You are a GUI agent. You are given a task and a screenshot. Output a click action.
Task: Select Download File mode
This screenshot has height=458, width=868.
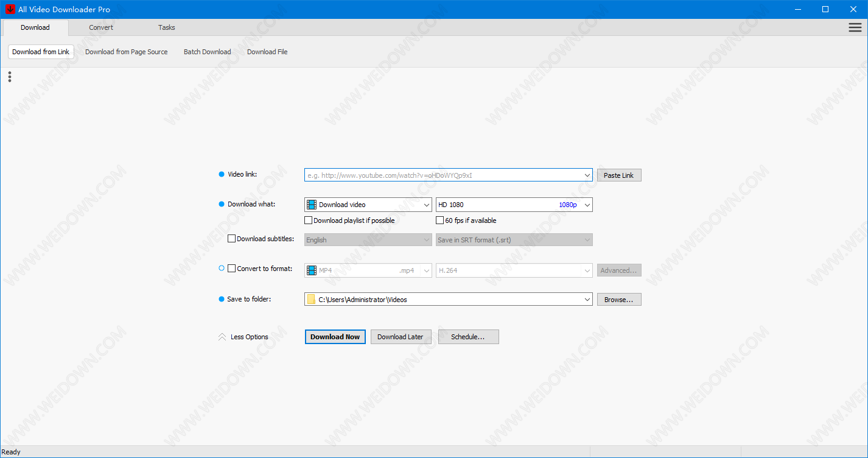(267, 52)
